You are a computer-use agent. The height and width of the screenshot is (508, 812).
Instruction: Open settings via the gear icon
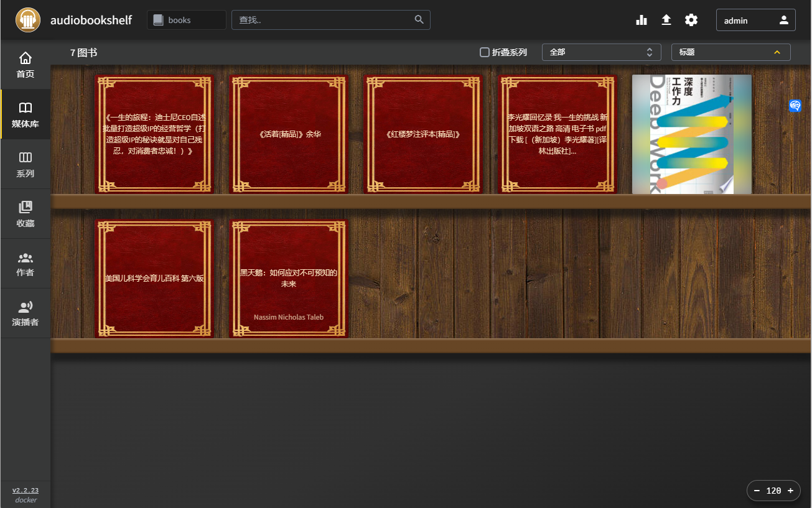click(x=691, y=20)
